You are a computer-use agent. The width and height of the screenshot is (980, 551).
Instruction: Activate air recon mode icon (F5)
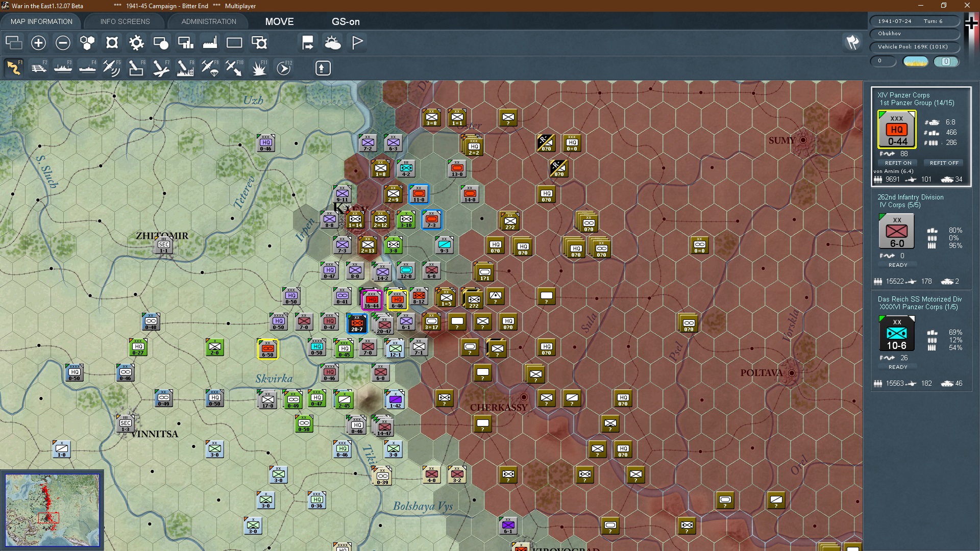pos(111,68)
